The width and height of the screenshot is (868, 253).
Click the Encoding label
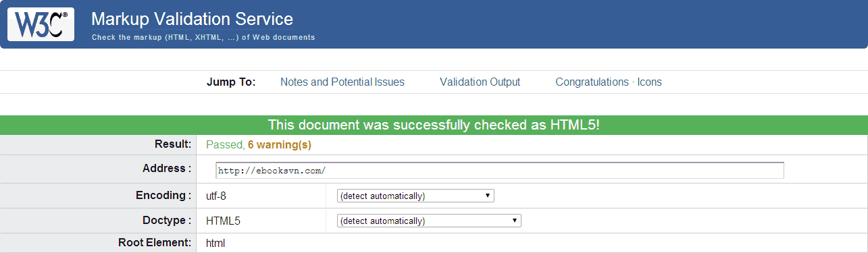click(x=163, y=196)
